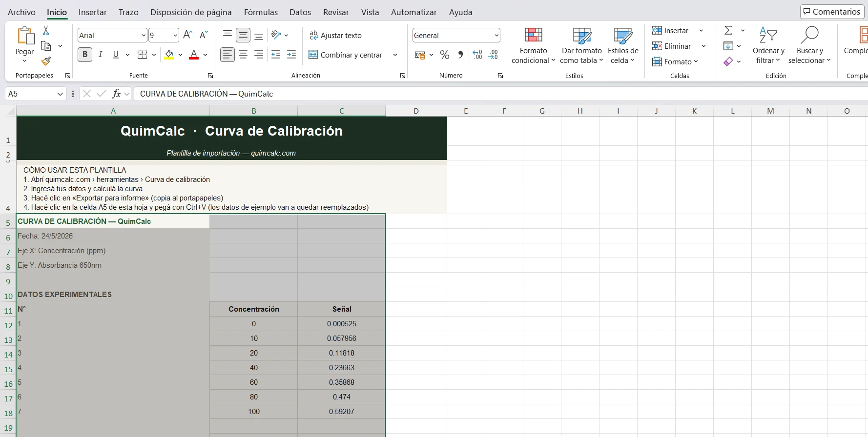This screenshot has height=437, width=868.
Task: Open Portapapeles dialog launcher
Action: (x=68, y=76)
